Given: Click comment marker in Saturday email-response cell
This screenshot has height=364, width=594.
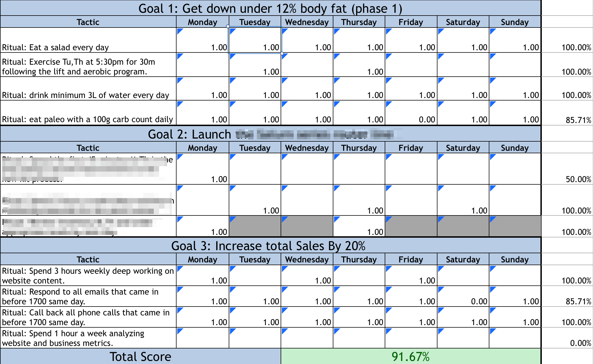Looking at the screenshot, I should point(440,289).
